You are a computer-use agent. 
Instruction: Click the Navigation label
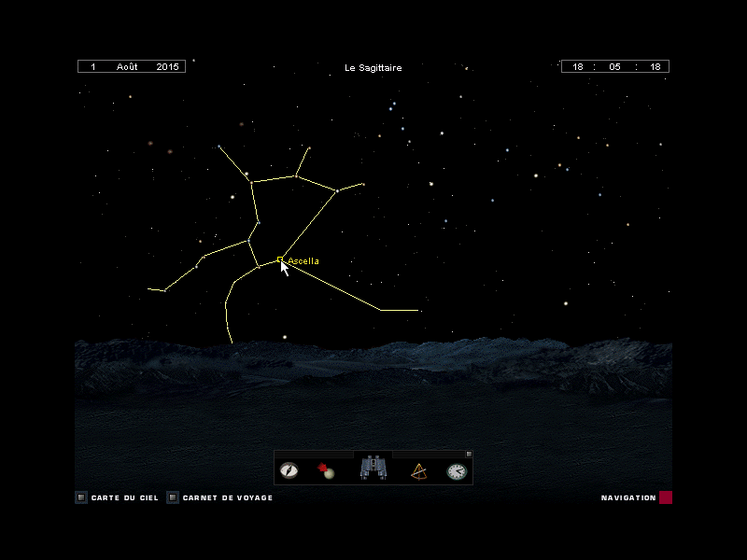click(x=628, y=497)
